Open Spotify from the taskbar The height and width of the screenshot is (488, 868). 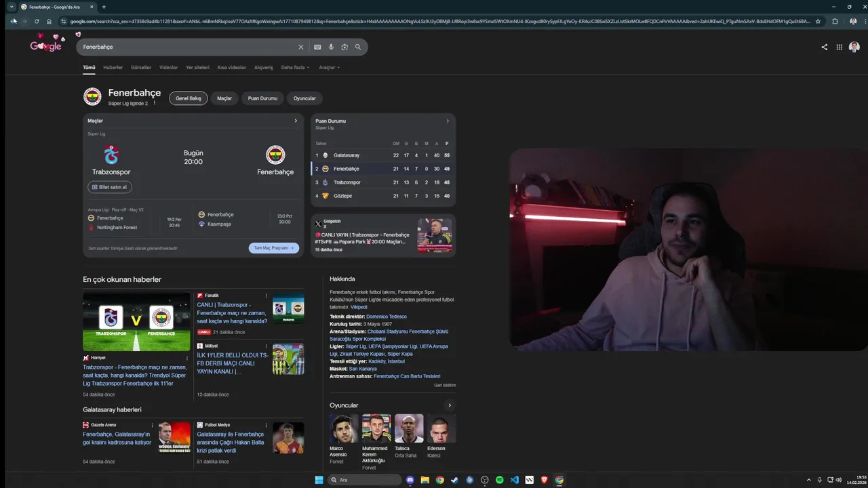pyautogui.click(x=500, y=480)
